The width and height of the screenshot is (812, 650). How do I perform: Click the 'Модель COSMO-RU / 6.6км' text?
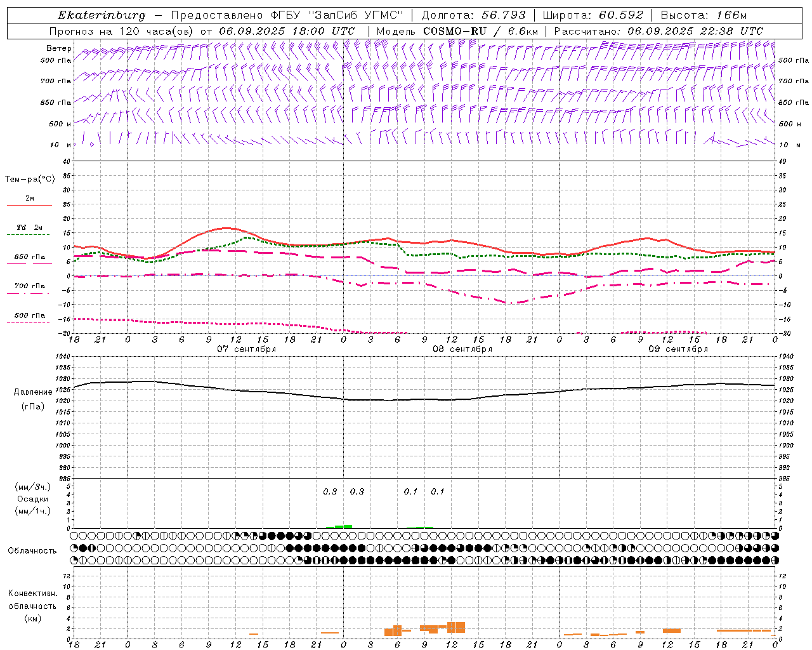457,31
